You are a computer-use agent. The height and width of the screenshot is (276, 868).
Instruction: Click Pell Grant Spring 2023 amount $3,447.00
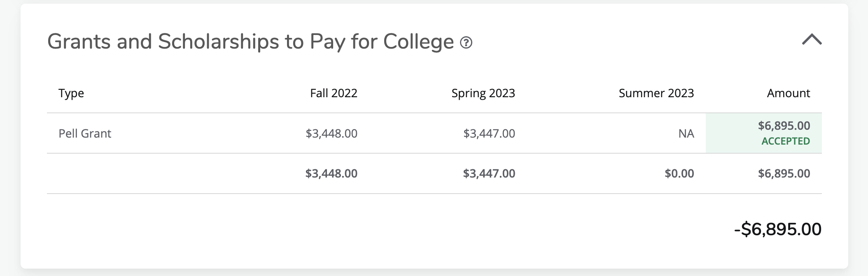tap(489, 133)
